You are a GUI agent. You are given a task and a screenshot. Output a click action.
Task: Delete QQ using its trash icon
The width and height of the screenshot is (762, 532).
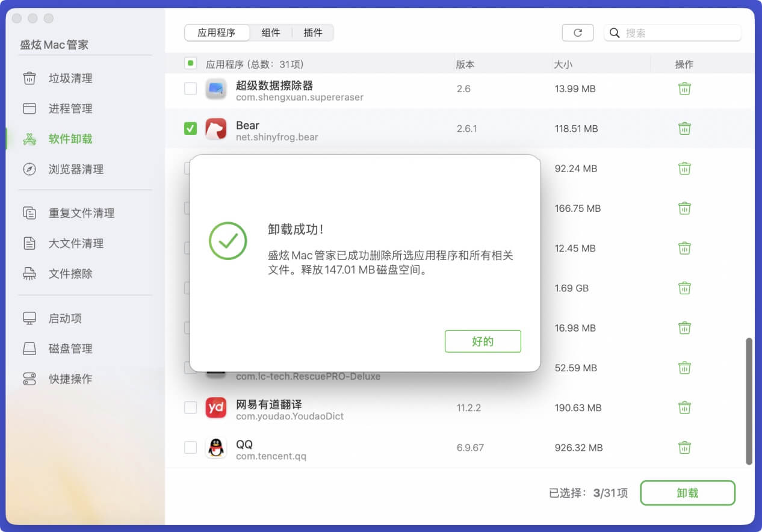click(x=684, y=448)
